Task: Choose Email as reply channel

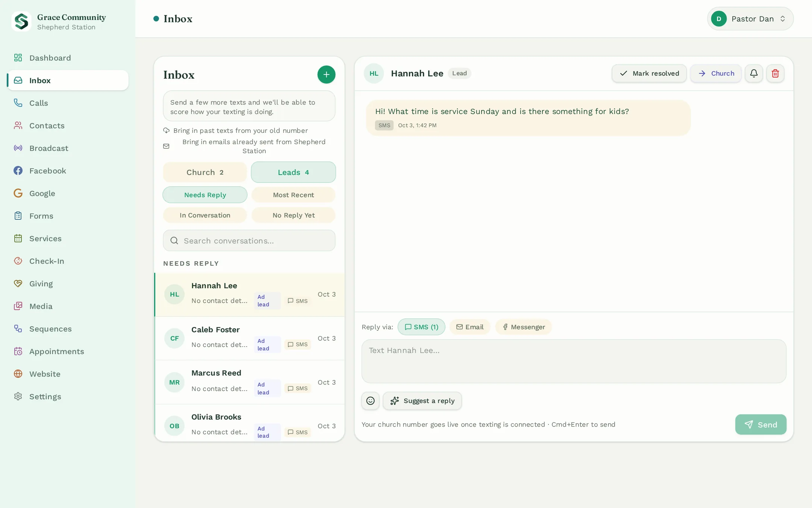Action: point(470,327)
